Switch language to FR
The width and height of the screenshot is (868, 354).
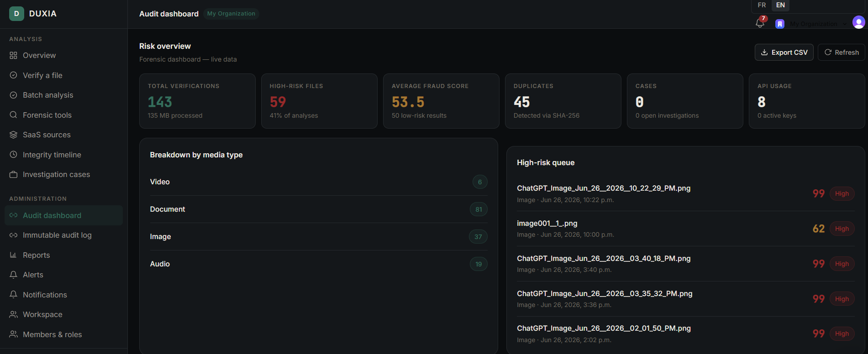point(762,5)
